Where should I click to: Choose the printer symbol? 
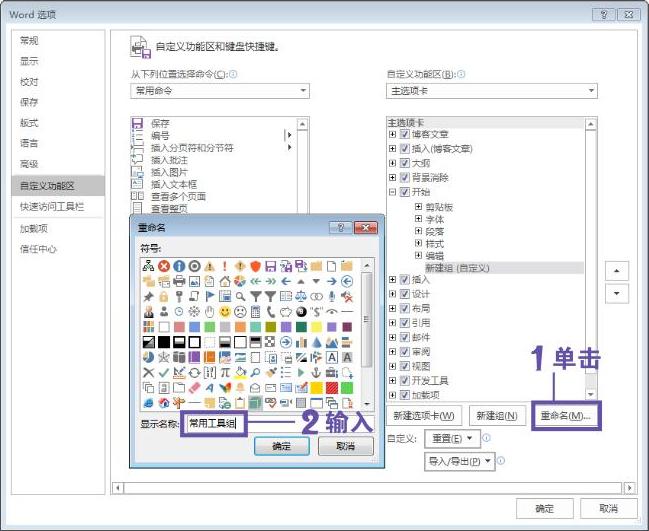179,281
